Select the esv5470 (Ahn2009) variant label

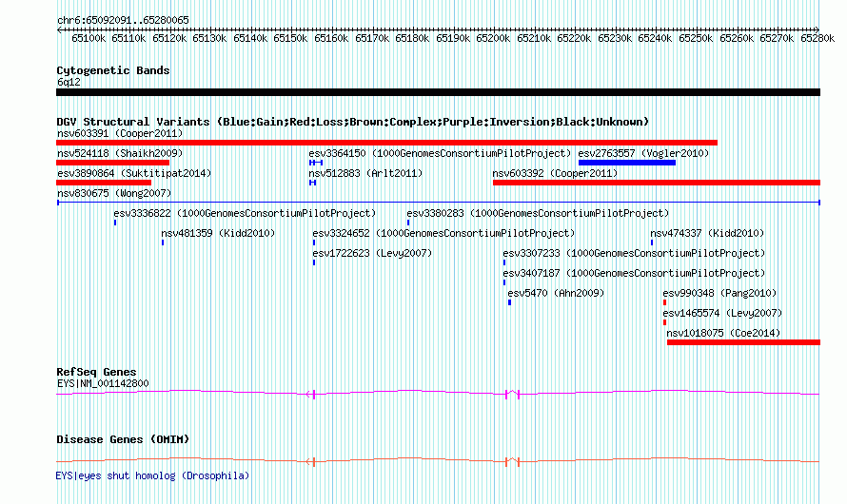point(556,294)
